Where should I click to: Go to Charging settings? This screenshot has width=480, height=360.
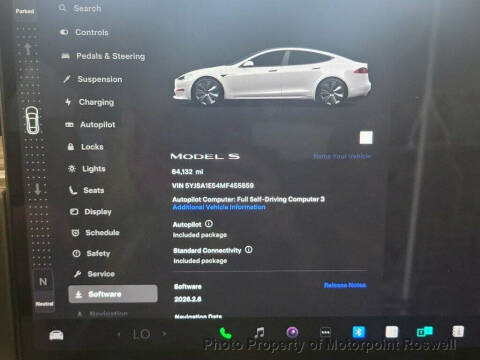click(x=90, y=102)
